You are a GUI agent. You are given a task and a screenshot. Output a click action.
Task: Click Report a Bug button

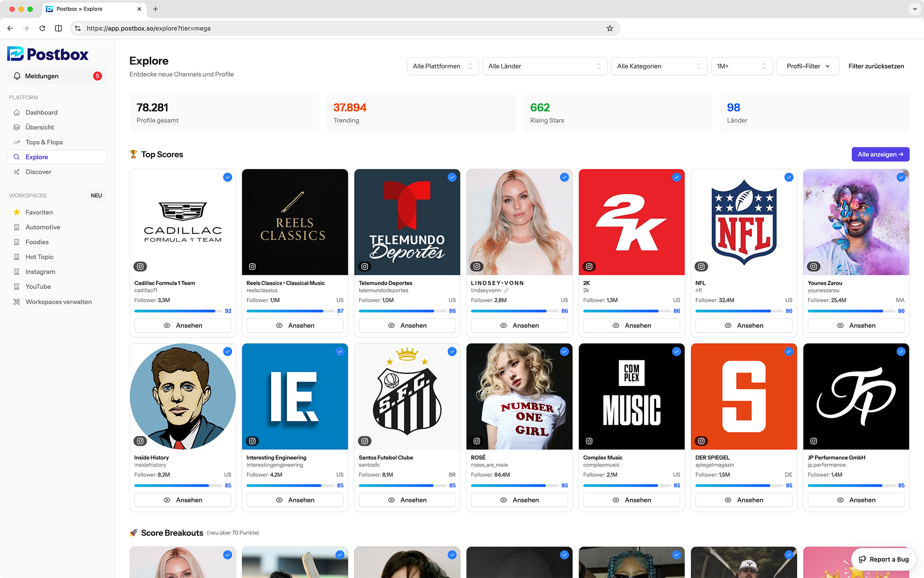pos(883,559)
